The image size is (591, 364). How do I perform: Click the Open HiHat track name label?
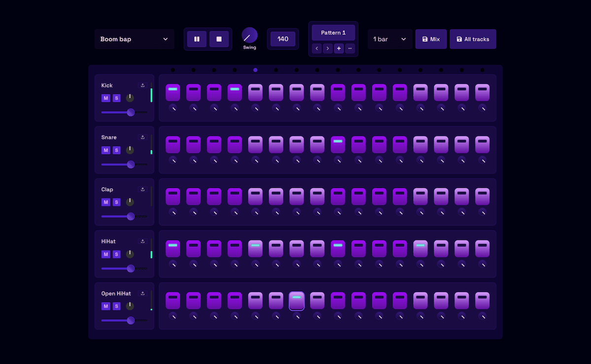click(x=116, y=294)
